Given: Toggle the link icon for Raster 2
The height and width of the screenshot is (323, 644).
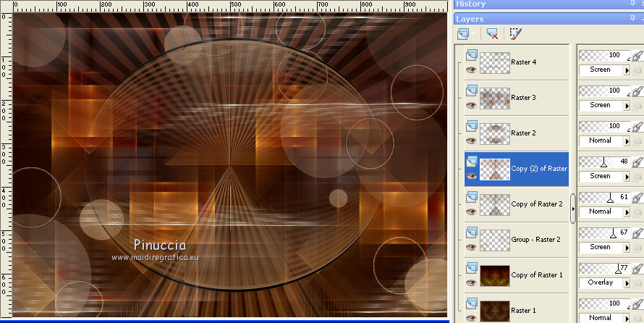Looking at the screenshot, I should (637, 127).
